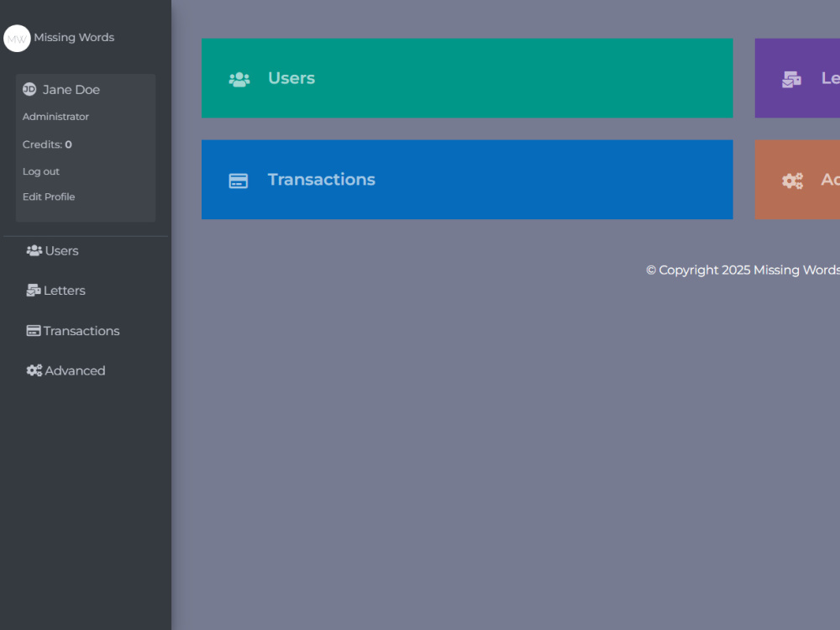Viewport: 840px width, 630px height.
Task: Click the Advanced gears icon in sidebar
Action: point(34,370)
